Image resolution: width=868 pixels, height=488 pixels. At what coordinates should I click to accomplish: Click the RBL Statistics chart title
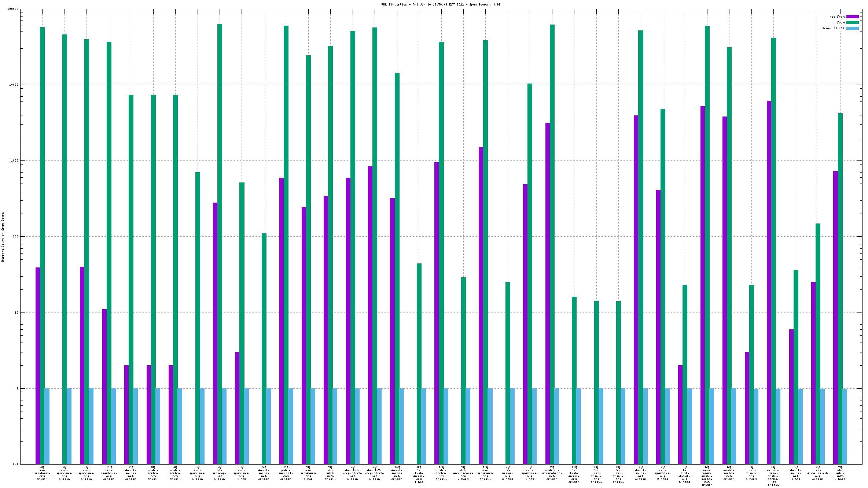click(x=441, y=4)
